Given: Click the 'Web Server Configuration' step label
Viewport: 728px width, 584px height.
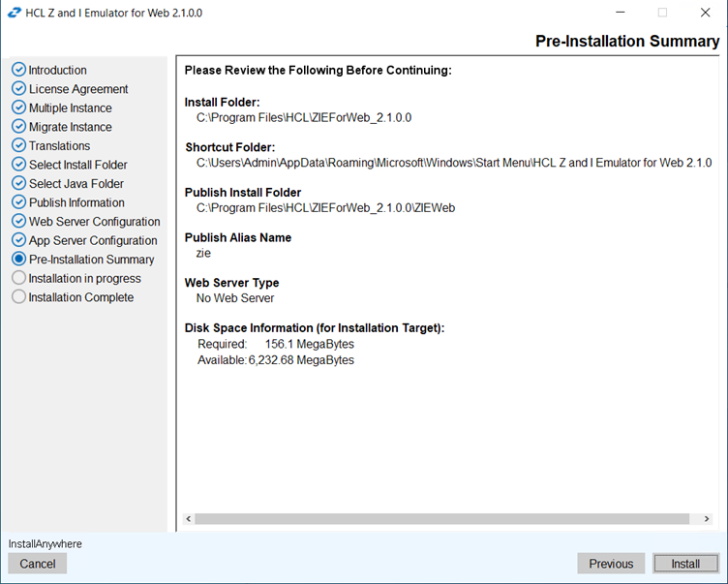Looking at the screenshot, I should click(x=94, y=222).
